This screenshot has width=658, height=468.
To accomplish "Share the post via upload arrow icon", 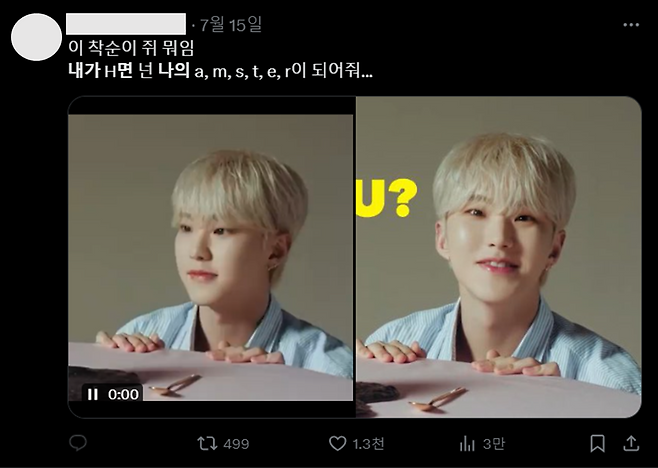I will tap(631, 443).
